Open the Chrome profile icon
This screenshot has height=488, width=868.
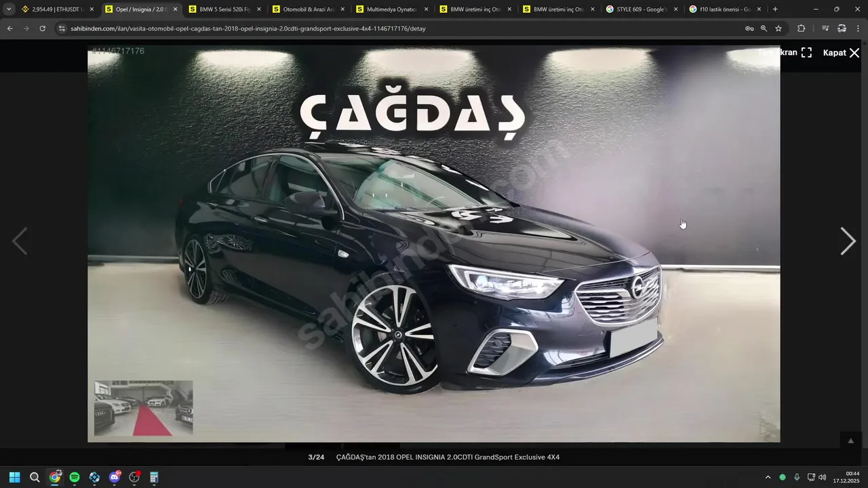tap(842, 28)
